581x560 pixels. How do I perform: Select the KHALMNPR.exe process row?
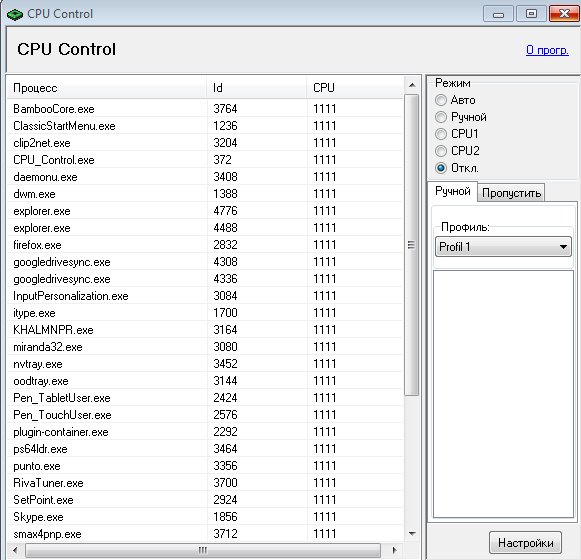pyautogui.click(x=205, y=330)
